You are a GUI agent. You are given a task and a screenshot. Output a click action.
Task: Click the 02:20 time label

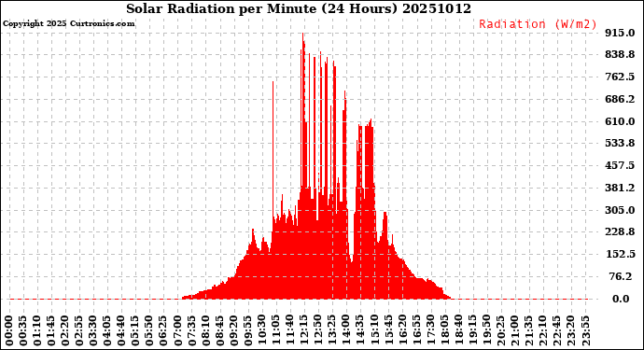pos(65,331)
